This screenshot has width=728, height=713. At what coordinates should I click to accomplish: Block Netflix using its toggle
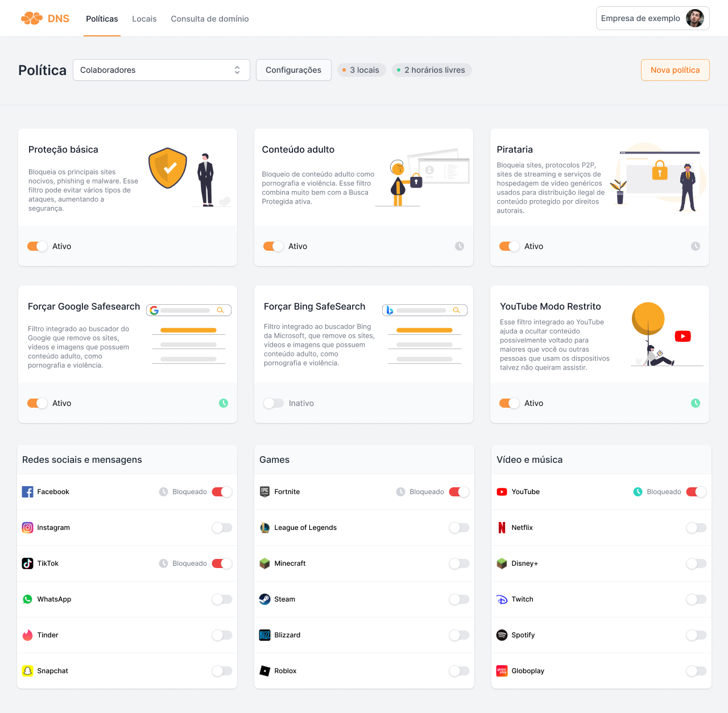pyautogui.click(x=696, y=528)
